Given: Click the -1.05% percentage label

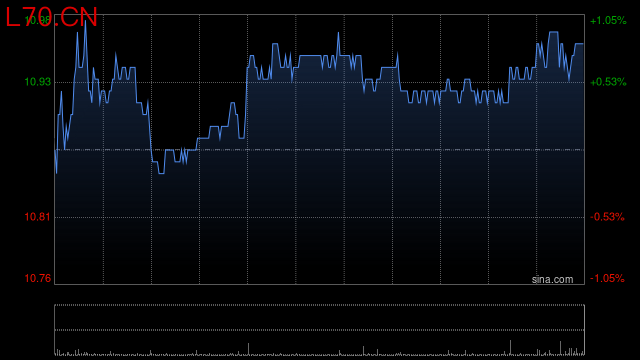Looking at the screenshot, I should tap(607, 278).
